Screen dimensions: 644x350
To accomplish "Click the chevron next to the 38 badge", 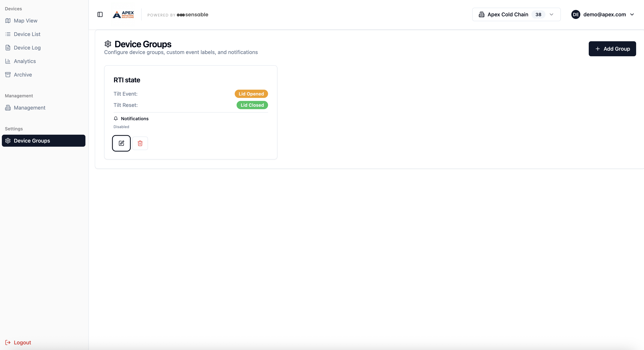I will click(551, 14).
